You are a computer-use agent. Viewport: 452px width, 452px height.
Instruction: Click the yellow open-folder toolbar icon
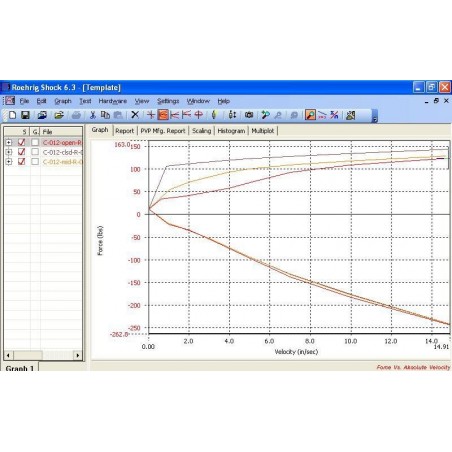pos(59,115)
